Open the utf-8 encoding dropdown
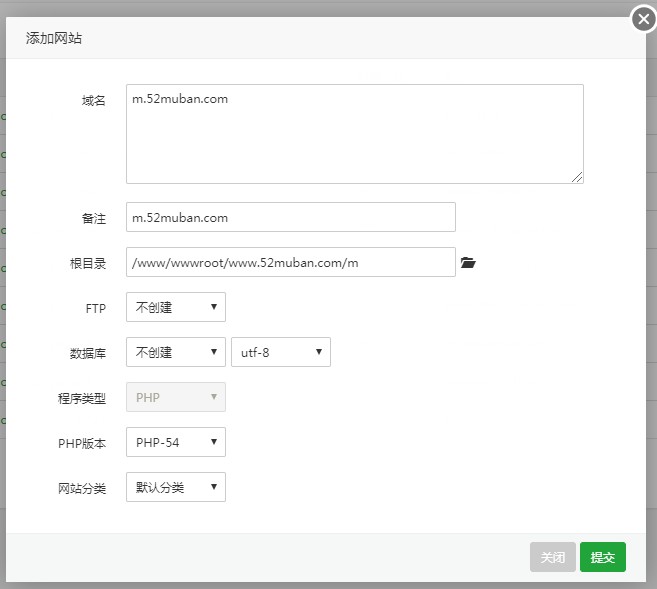Viewport: 657px width, 589px height. [x=281, y=352]
